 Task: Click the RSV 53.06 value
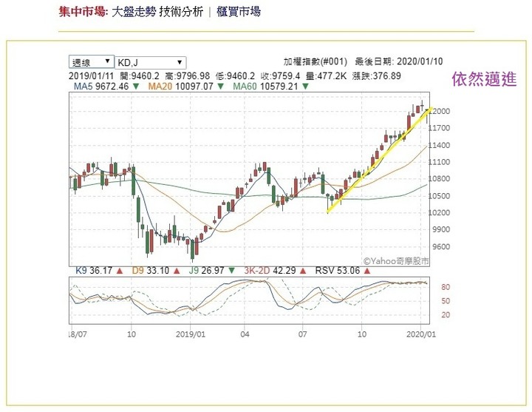point(337,271)
